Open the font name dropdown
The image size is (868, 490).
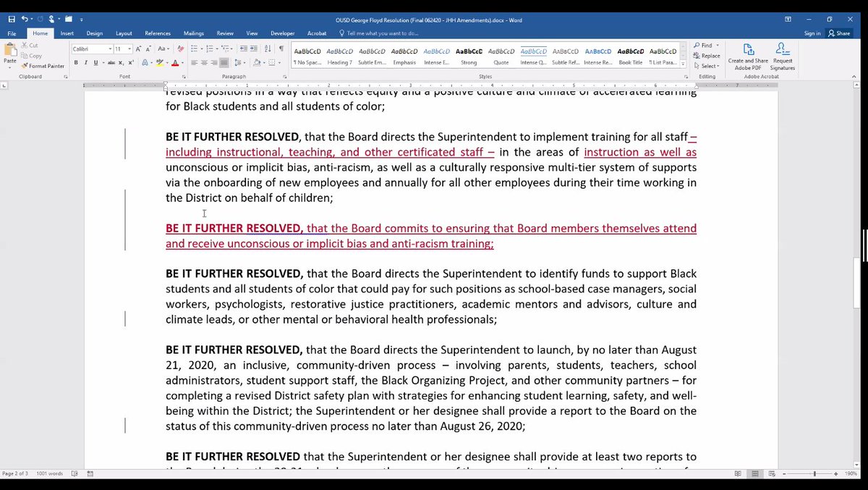(109, 49)
